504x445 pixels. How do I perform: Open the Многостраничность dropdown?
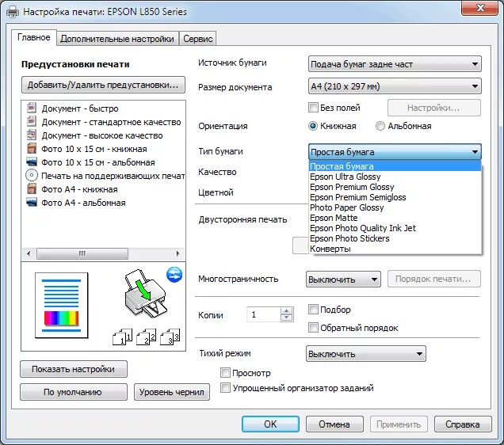click(343, 280)
